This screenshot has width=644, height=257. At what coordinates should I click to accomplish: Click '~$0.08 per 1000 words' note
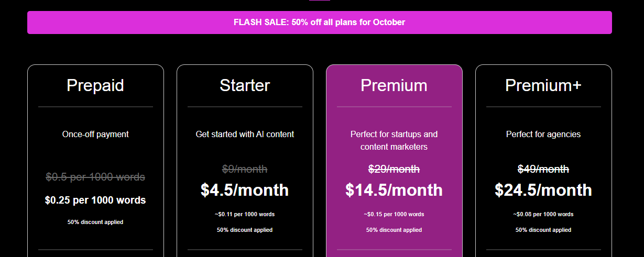pyautogui.click(x=543, y=214)
